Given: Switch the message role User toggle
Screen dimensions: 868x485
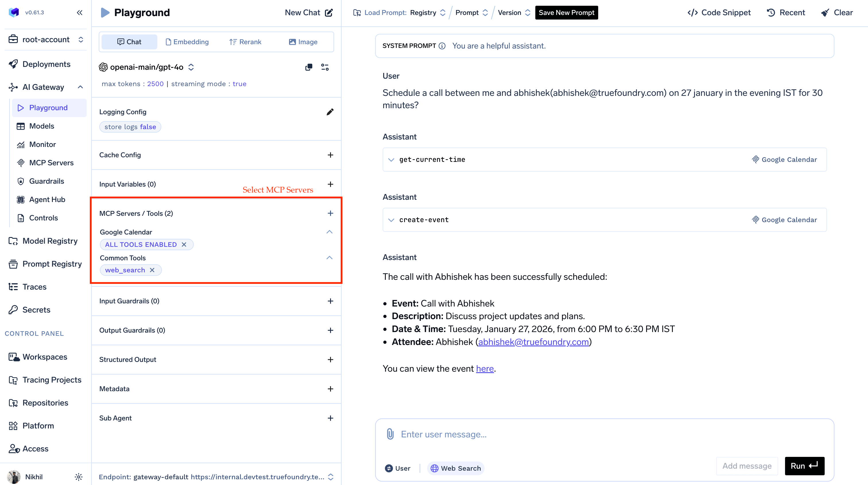Looking at the screenshot, I should 398,468.
